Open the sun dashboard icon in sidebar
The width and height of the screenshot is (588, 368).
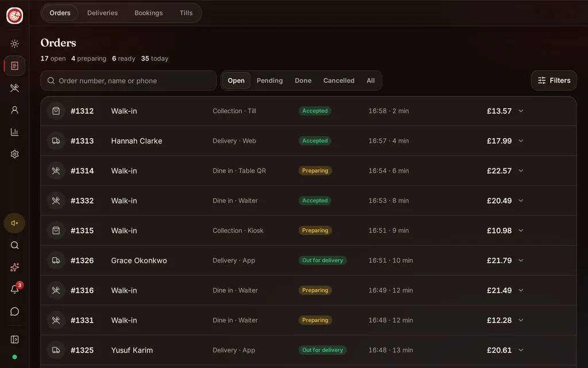click(14, 44)
